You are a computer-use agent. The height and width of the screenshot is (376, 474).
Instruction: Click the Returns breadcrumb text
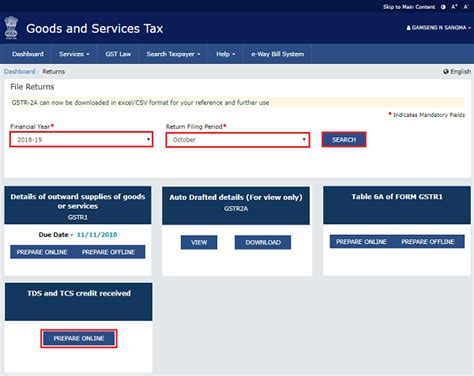pyautogui.click(x=54, y=72)
